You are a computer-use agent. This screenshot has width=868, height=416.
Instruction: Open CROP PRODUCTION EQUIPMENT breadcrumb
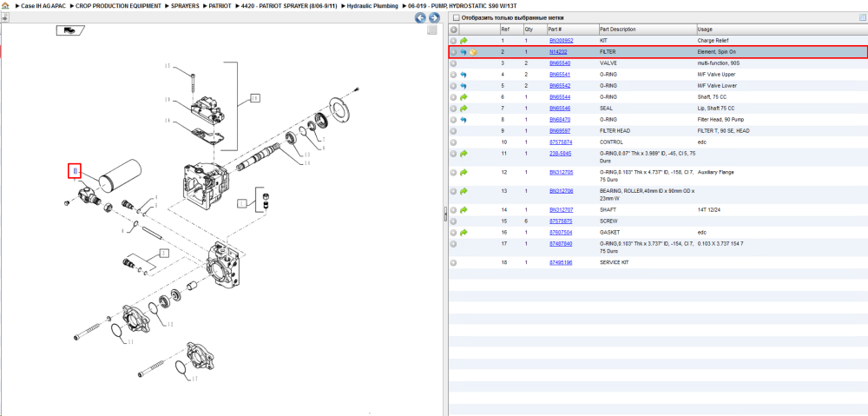point(118,5)
